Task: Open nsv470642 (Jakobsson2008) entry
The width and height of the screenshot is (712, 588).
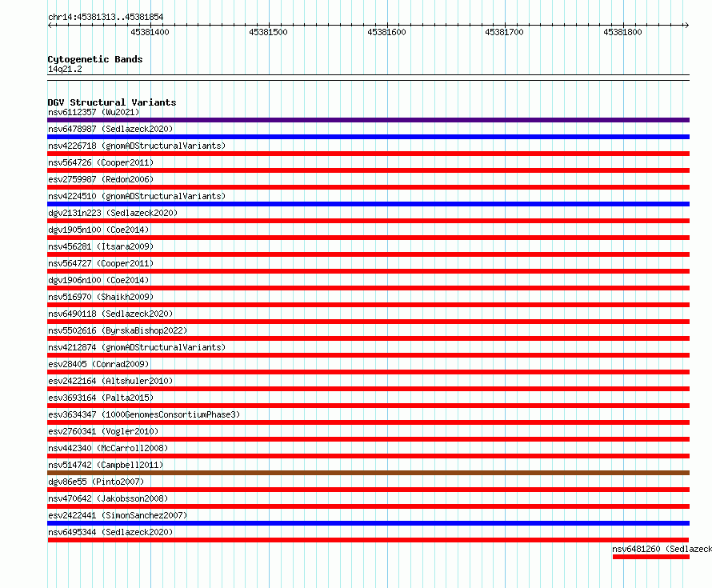Action: point(108,498)
